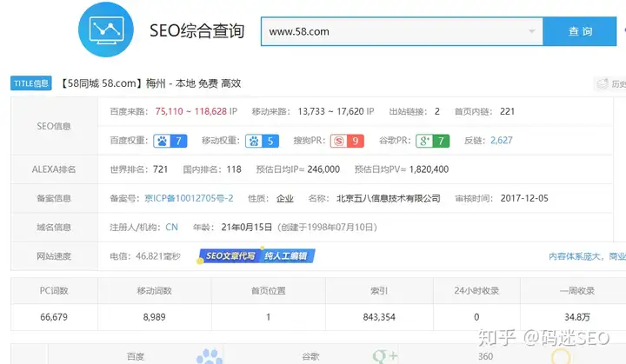Click the mobile weight badge showing 5
This screenshot has width=626, height=364.
262,141
